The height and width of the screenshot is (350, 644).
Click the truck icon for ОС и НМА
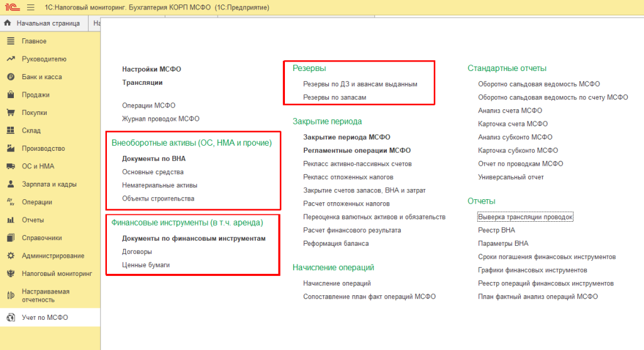10,167
